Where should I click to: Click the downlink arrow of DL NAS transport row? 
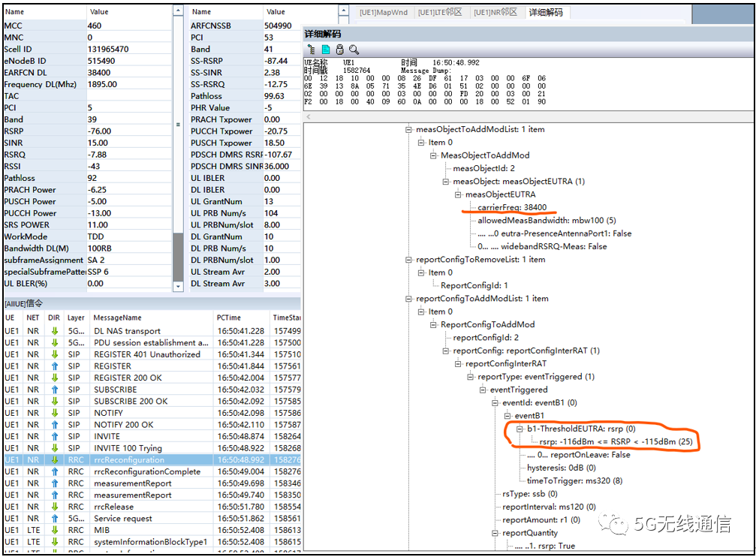pos(55,331)
